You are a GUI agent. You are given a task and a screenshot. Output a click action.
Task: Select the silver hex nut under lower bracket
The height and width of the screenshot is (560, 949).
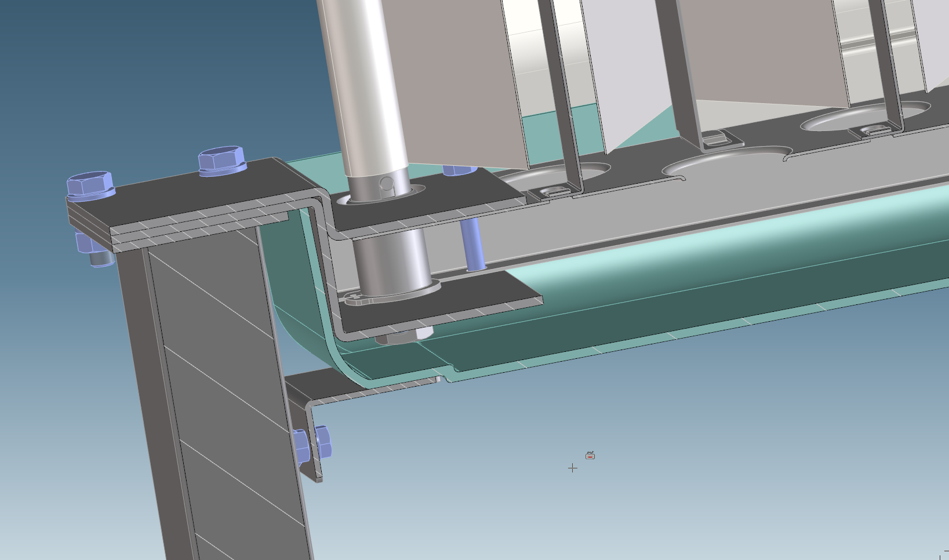click(x=404, y=336)
